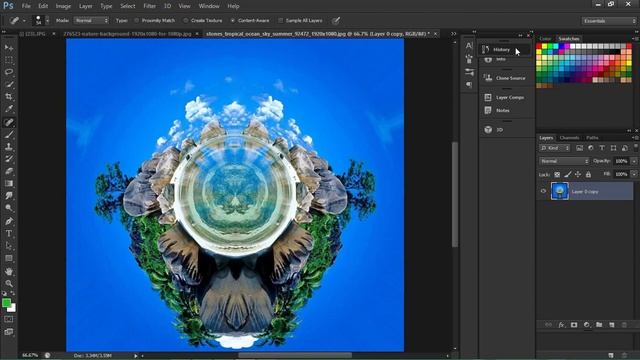Expand hidden document tabs chevron
Screen dimensions: 640x360
(x=453, y=34)
